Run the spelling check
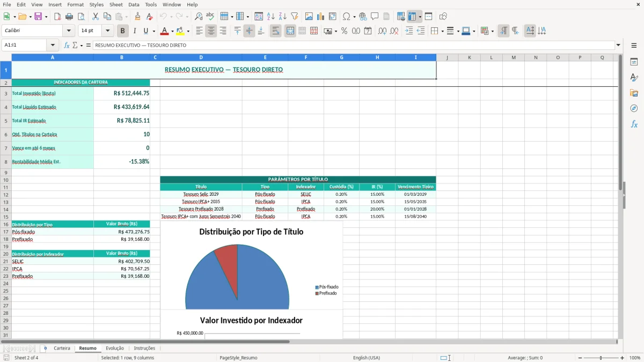This screenshot has width=644, height=362. 210,17
